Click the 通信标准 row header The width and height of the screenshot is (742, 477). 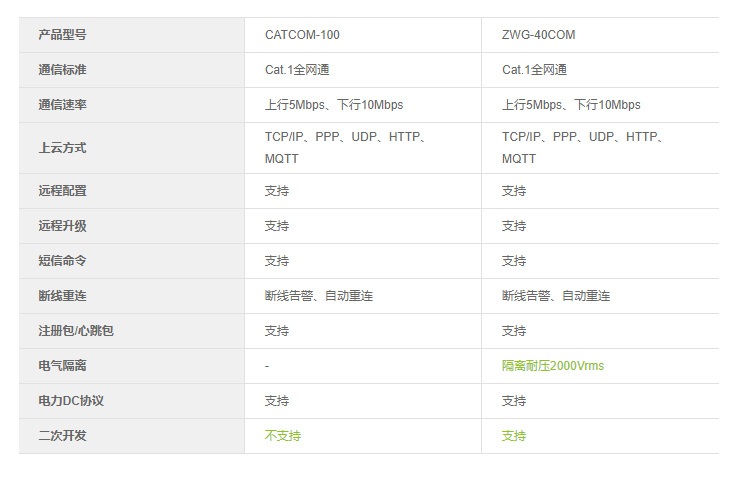[62, 70]
